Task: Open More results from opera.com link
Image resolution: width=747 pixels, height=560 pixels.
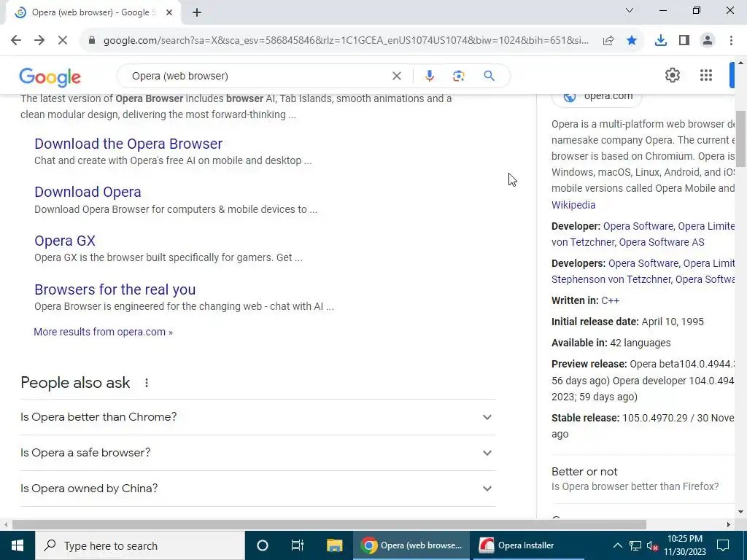Action: pyautogui.click(x=103, y=332)
